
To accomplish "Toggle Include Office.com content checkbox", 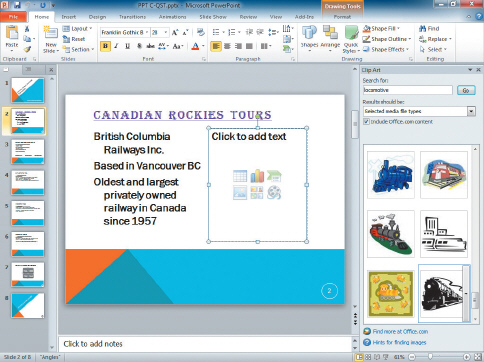I will pos(366,122).
